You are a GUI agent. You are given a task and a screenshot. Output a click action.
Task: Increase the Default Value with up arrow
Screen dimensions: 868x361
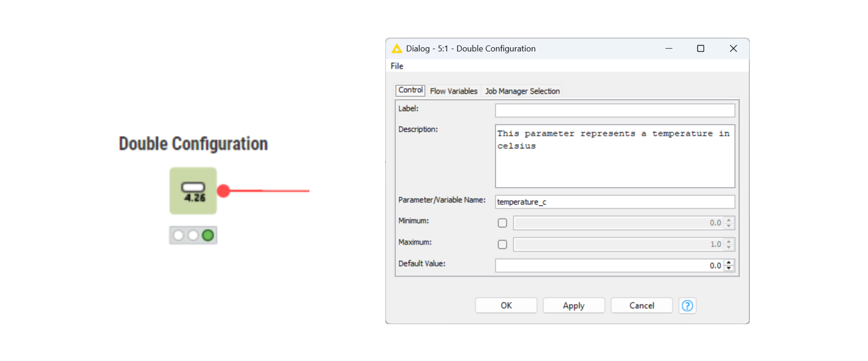coord(729,263)
